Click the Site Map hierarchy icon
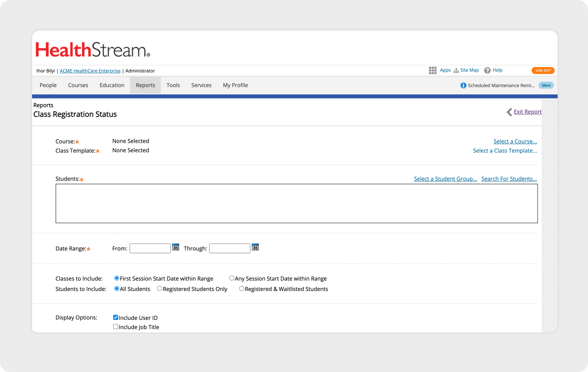 (x=456, y=71)
